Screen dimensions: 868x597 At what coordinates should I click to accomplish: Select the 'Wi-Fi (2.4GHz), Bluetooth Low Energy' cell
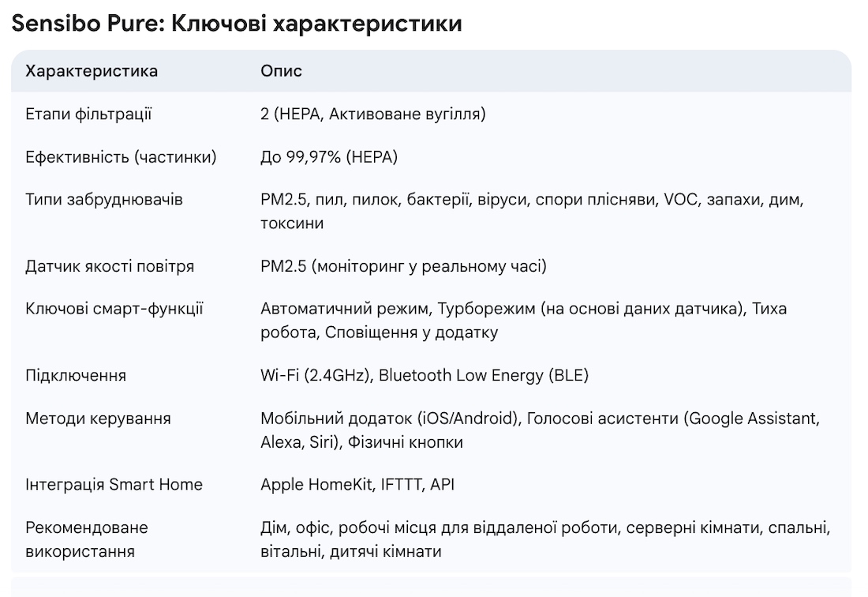click(425, 375)
